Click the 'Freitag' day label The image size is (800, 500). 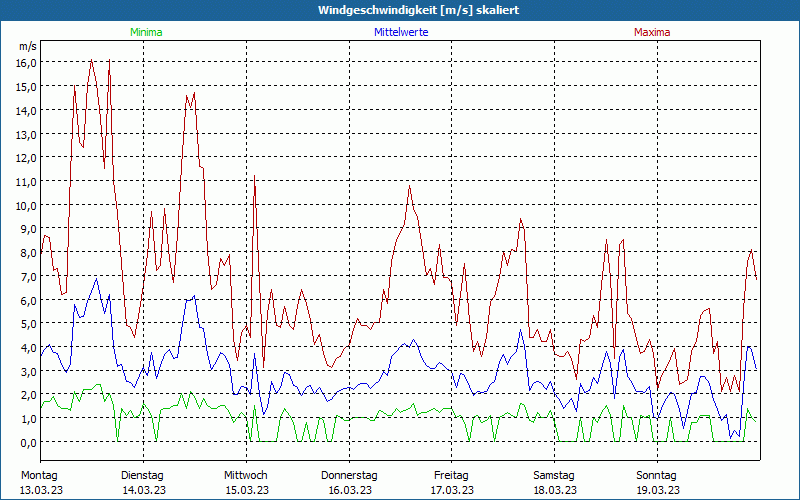click(x=452, y=476)
